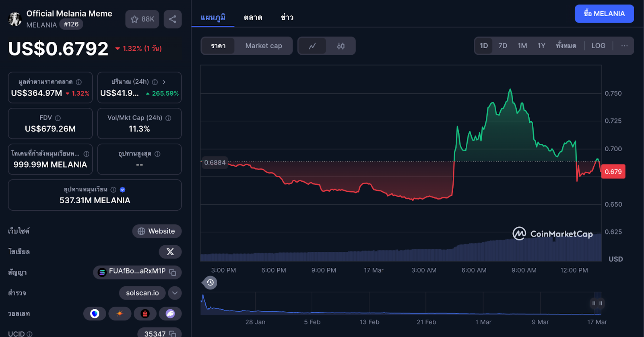
Task: Open the chart more options menu
Action: (x=624, y=46)
